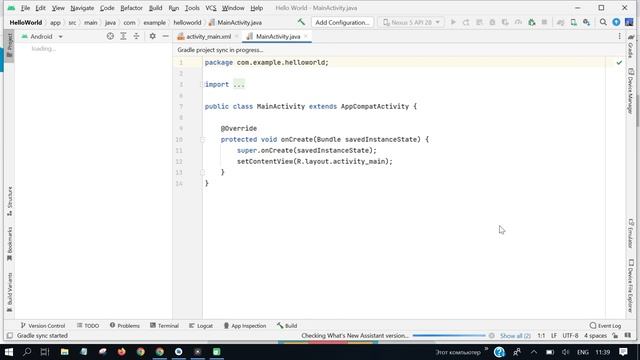Click the Run app play icon
The height and width of the screenshot is (360, 640).
point(453,22)
